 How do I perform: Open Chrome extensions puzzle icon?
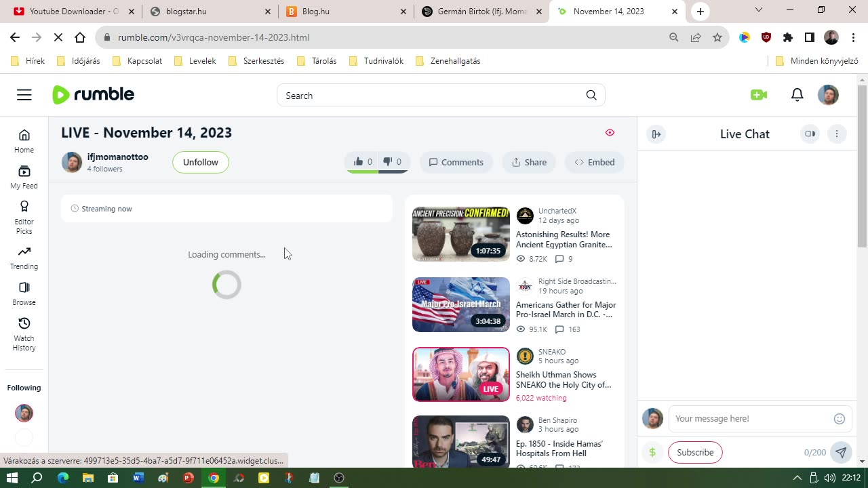(788, 38)
